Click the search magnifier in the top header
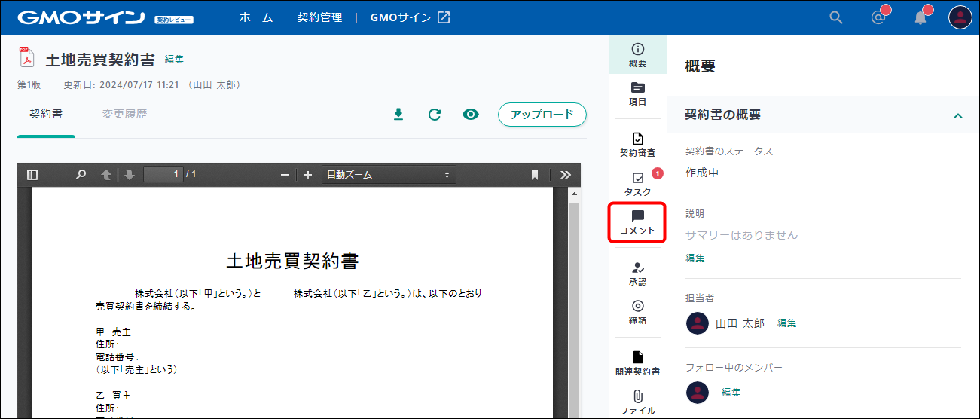This screenshot has width=980, height=419. [x=835, y=17]
